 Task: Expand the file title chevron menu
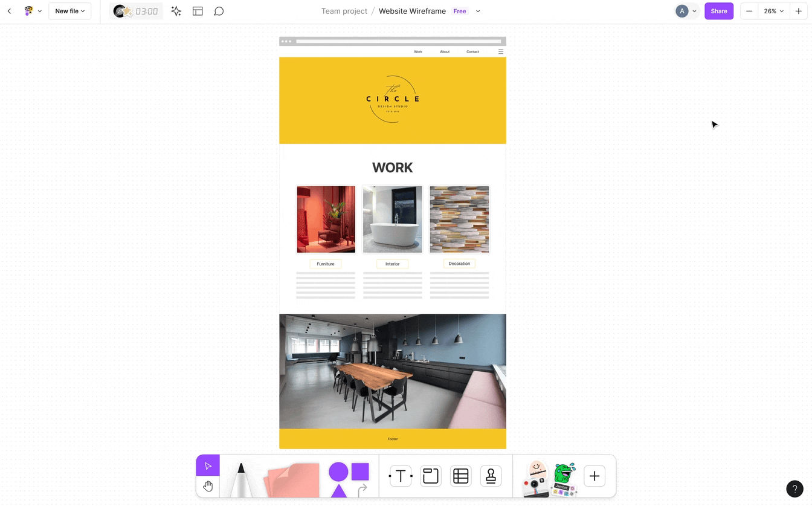click(x=478, y=11)
